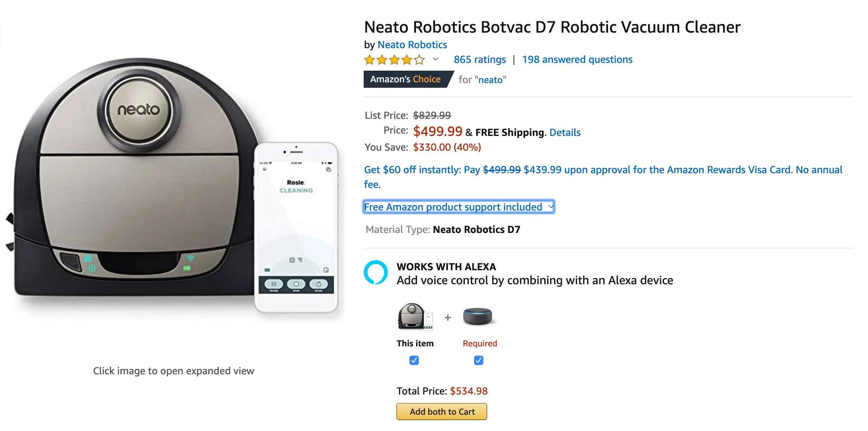Expand the star rating breakdown chevron
This screenshot has height=431, width=868.
(435, 59)
